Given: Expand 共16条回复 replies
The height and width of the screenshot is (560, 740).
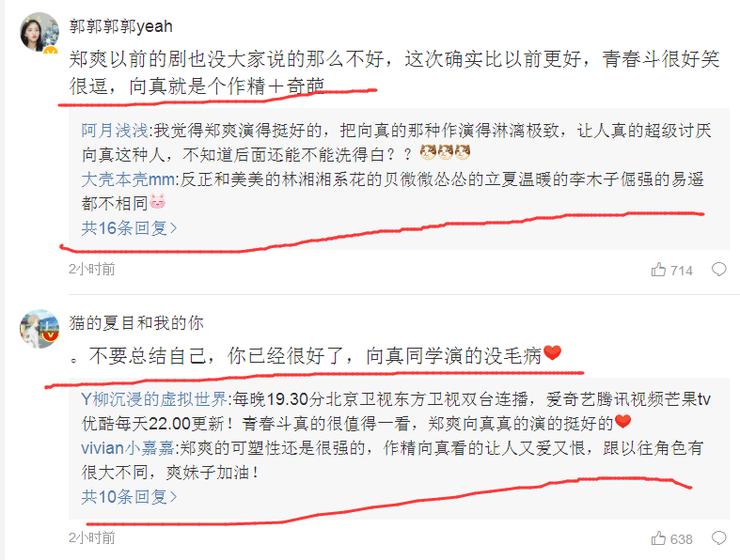Looking at the screenshot, I should (x=130, y=228).
